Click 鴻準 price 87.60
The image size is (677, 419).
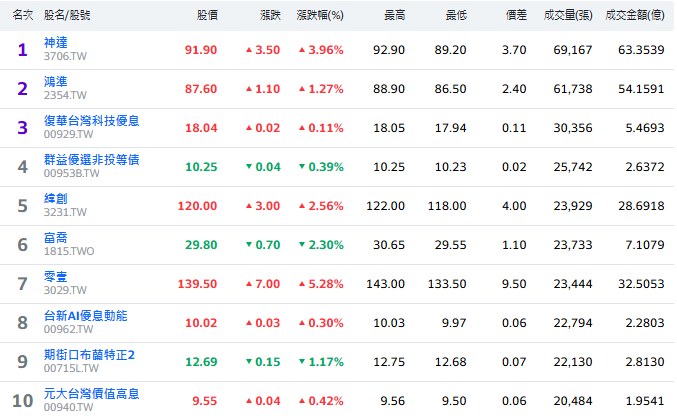201,89
